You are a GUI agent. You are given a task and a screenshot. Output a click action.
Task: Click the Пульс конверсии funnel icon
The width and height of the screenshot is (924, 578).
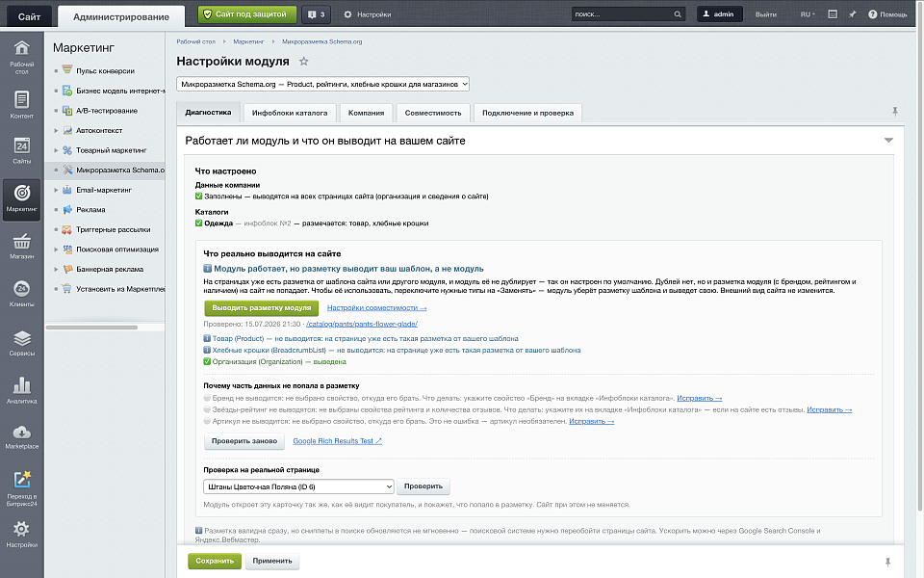(x=67, y=70)
